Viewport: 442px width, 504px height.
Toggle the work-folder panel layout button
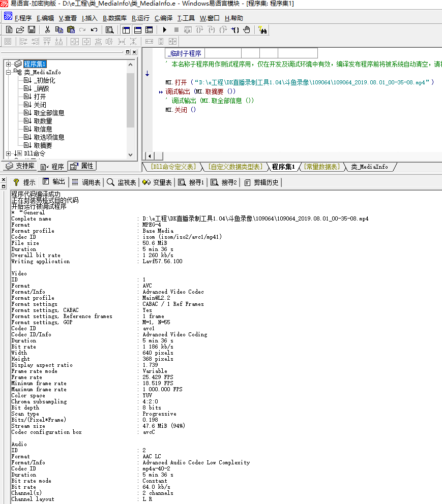126,30
